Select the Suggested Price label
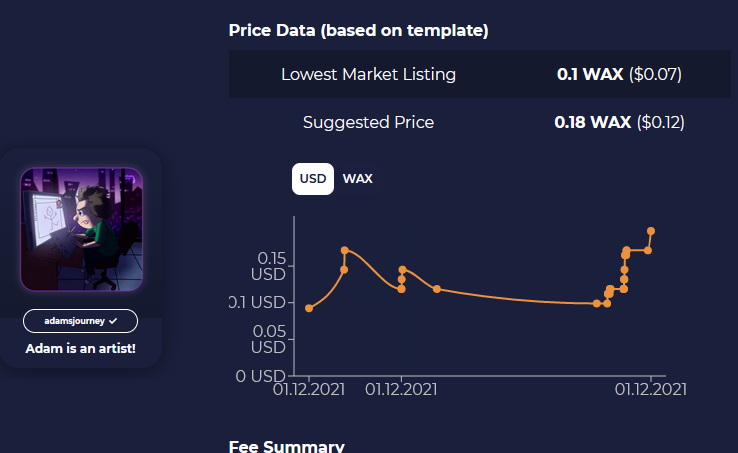This screenshot has height=453, width=738. (x=369, y=122)
